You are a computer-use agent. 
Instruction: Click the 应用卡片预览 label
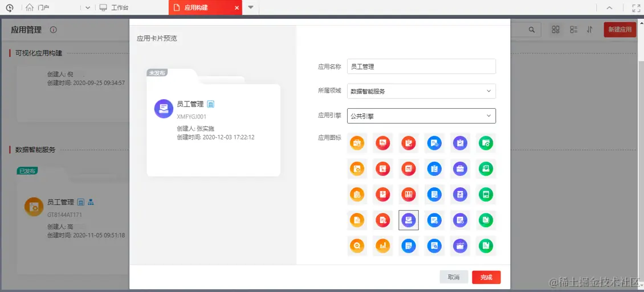pos(157,39)
